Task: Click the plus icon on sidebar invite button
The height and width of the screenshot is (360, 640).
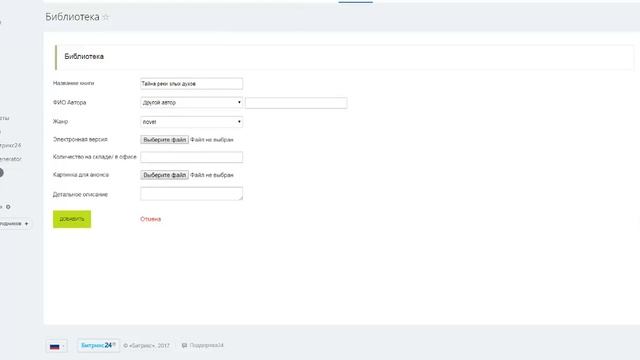Action: (27, 224)
